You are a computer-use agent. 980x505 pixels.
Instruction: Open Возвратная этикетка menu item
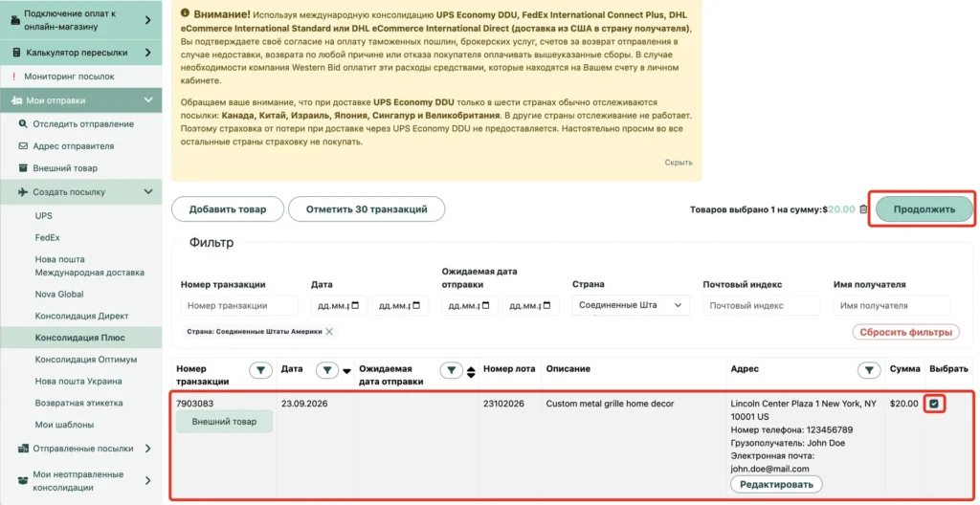(78, 403)
